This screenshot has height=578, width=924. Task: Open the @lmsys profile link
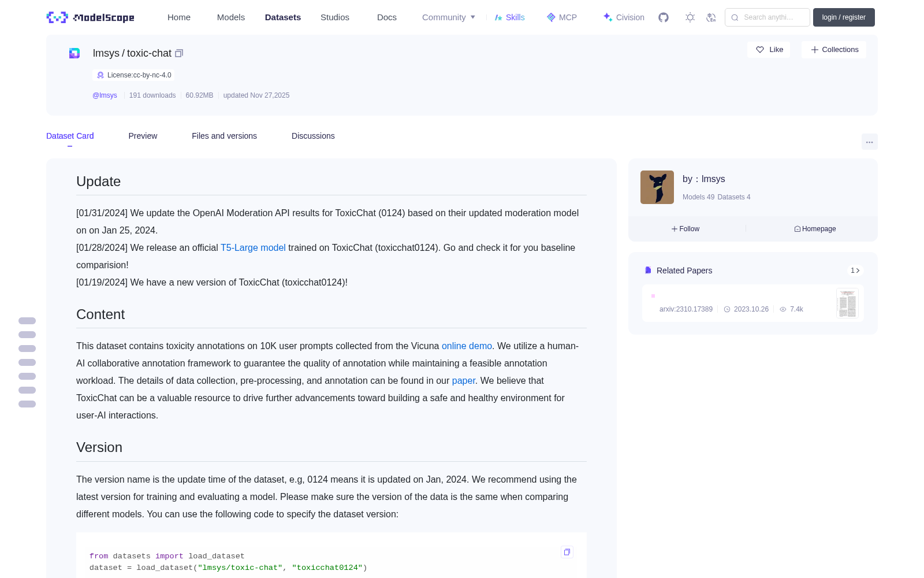tap(105, 95)
